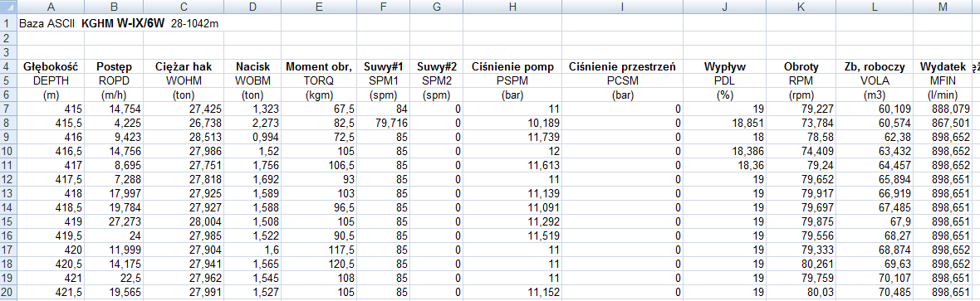Click cell with value 14,754
Screen dimensions: 980x301
(x=114, y=109)
